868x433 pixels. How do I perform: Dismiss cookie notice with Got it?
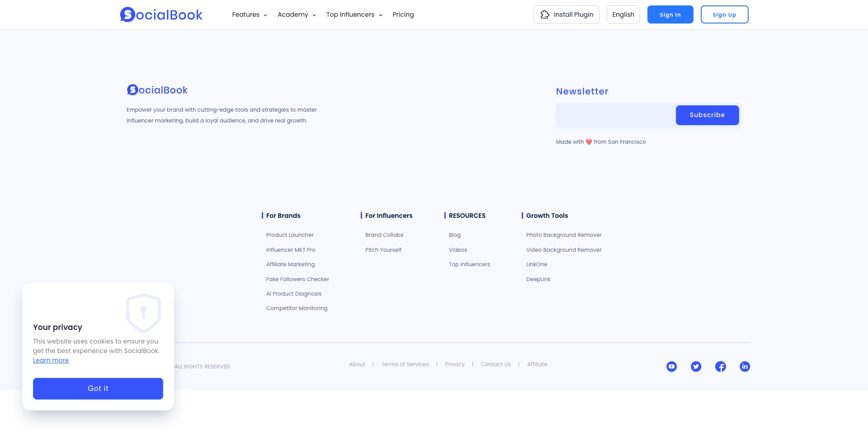[98, 389]
